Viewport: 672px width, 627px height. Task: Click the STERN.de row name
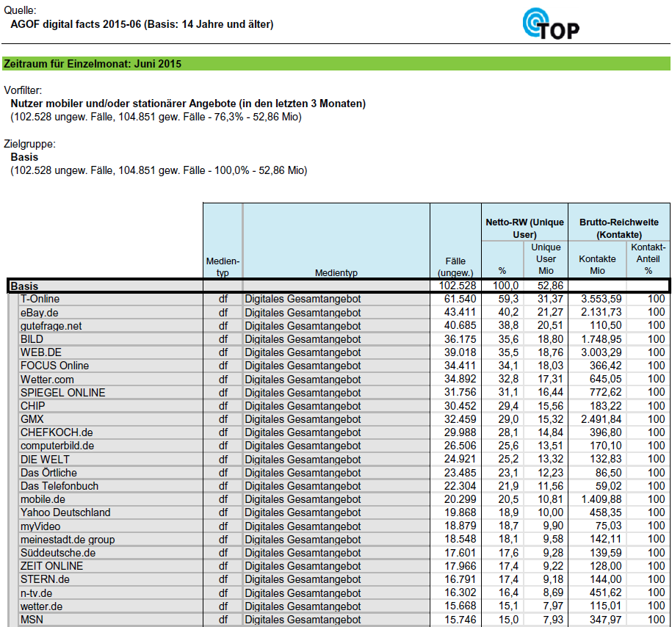click(45, 580)
